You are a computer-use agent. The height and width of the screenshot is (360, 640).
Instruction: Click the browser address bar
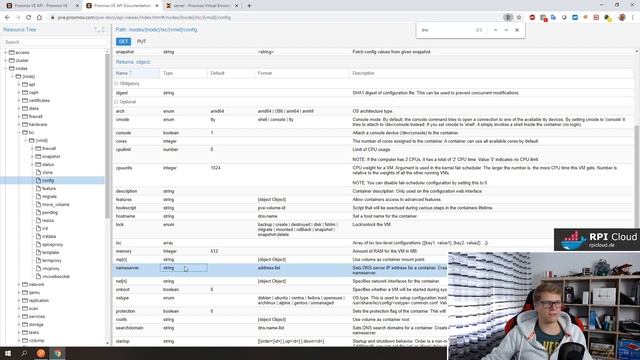tap(278, 18)
